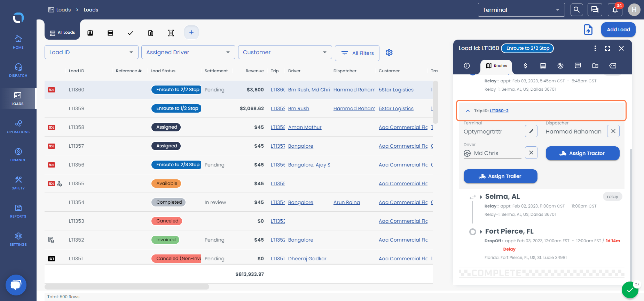Open the Terminal dropdown in header
Image resolution: width=644 pixels, height=301 pixels.
(x=521, y=10)
